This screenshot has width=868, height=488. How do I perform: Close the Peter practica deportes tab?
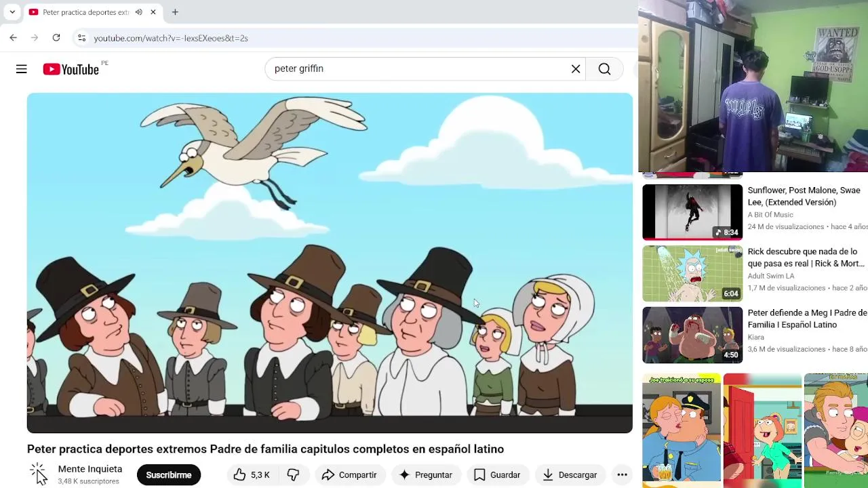tap(153, 12)
